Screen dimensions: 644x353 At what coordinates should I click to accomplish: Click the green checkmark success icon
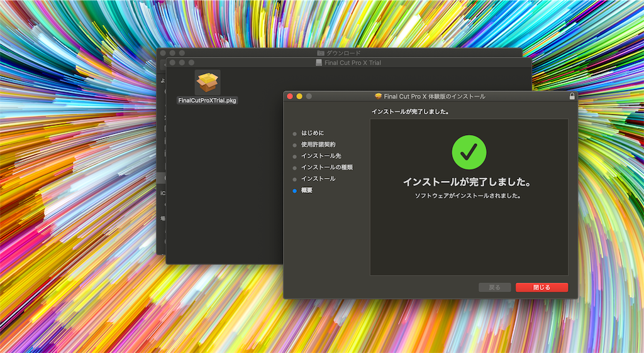(469, 152)
